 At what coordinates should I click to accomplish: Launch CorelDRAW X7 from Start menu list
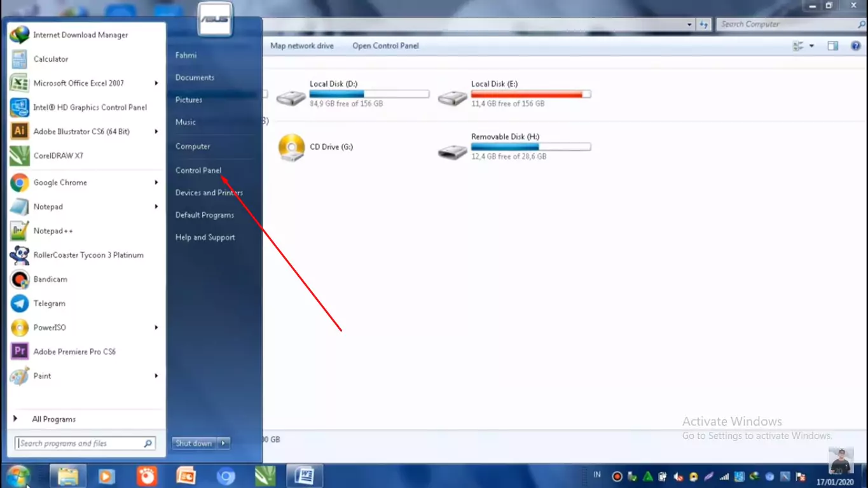click(58, 156)
